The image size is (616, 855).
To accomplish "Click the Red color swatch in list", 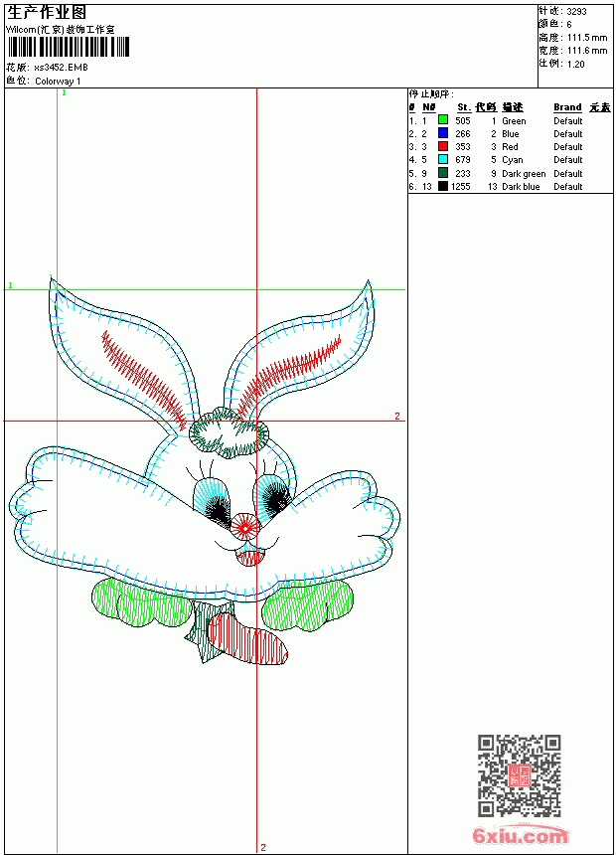I will click(443, 146).
